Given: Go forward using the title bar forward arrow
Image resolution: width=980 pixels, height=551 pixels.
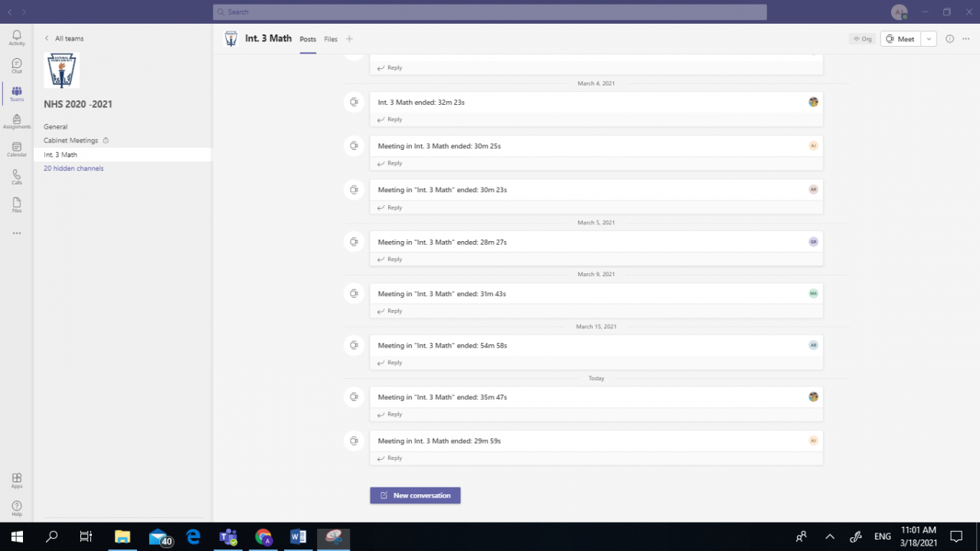Looking at the screenshot, I should pyautogui.click(x=24, y=12).
